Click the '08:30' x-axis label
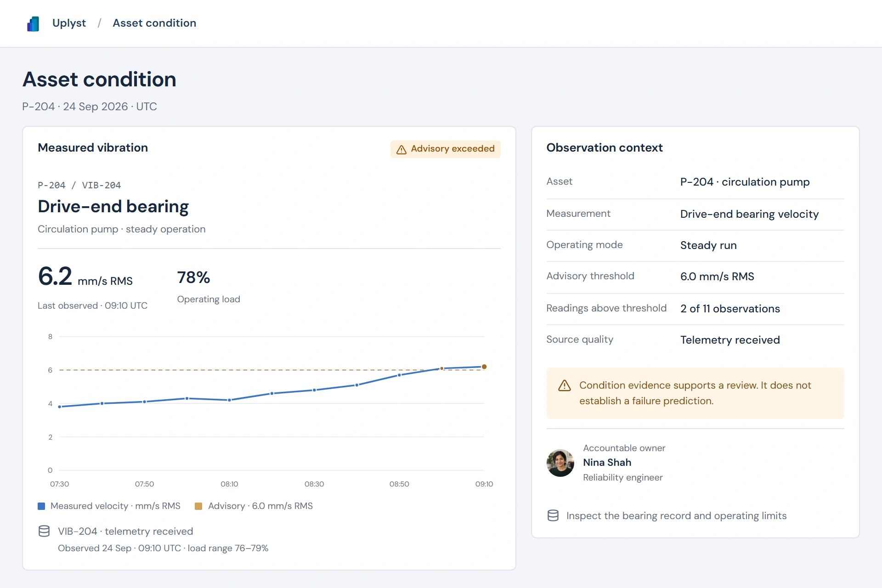 click(314, 484)
